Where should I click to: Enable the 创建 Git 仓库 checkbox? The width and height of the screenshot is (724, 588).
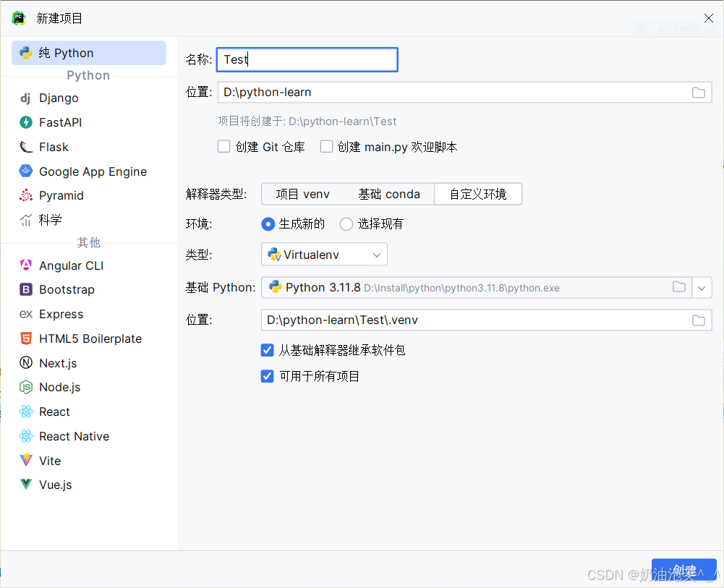click(224, 146)
